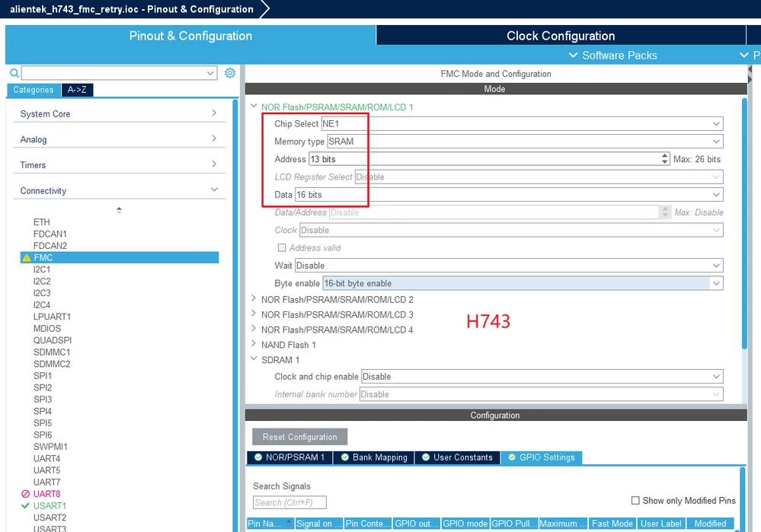761x532 pixels.
Task: Click the search magnifier icon
Action: [14, 73]
